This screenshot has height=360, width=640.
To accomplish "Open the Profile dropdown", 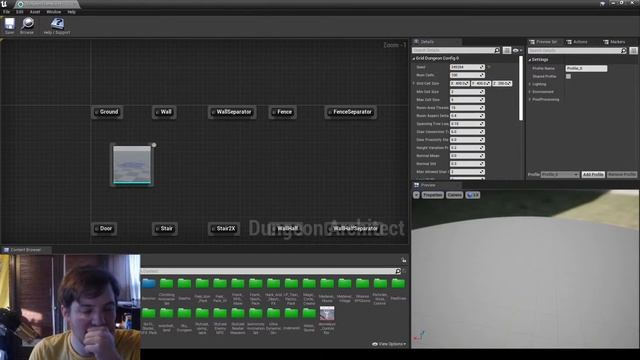I will pos(560,174).
